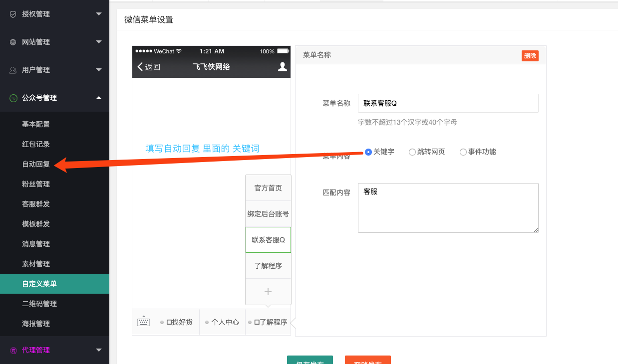The width and height of the screenshot is (618, 364).
Task: Collapse the 公众号管理 section arrow
Action: [x=99, y=98]
